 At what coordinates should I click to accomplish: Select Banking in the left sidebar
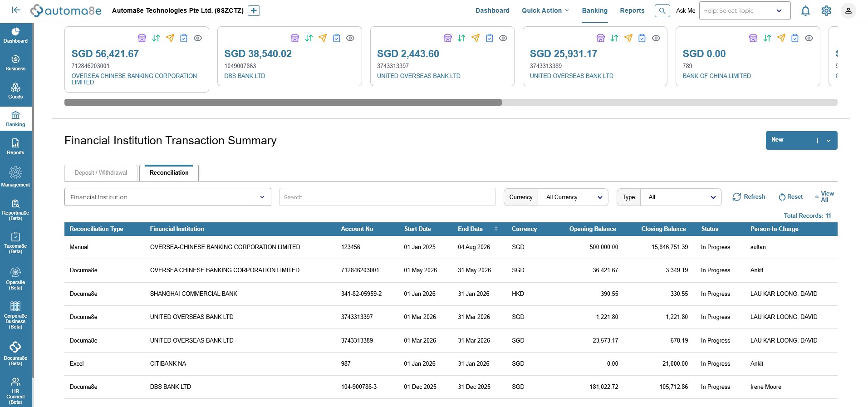(15, 119)
